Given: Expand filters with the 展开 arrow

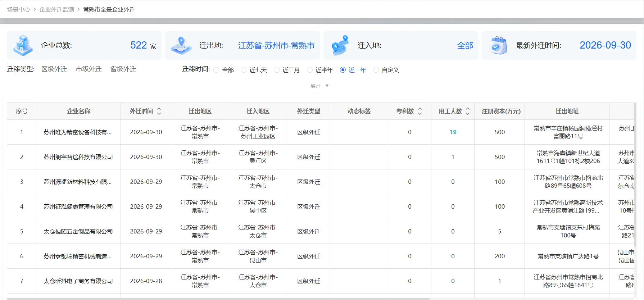Looking at the screenshot, I should point(327,86).
